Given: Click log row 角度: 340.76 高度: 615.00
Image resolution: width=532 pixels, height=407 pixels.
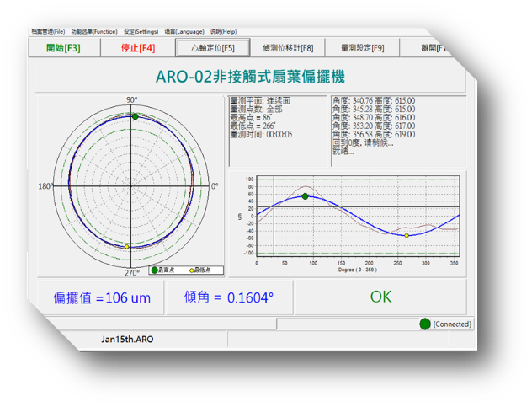Looking at the screenshot, I should pyautogui.click(x=374, y=101).
